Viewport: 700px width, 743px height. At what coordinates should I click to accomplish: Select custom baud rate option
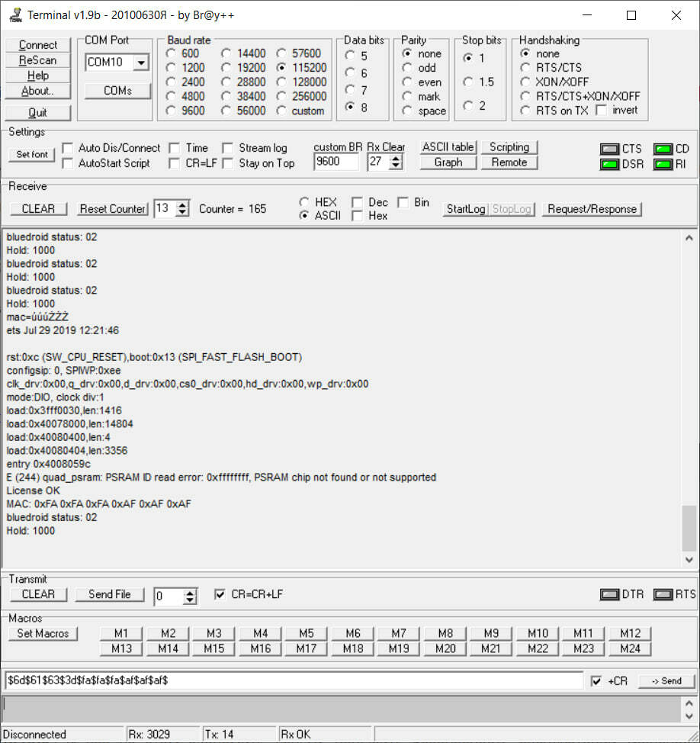tap(281, 111)
